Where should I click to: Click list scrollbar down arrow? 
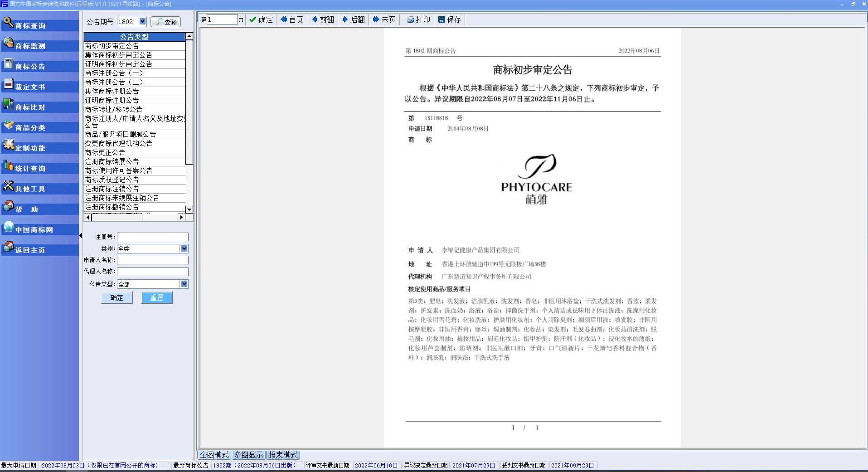[189, 209]
